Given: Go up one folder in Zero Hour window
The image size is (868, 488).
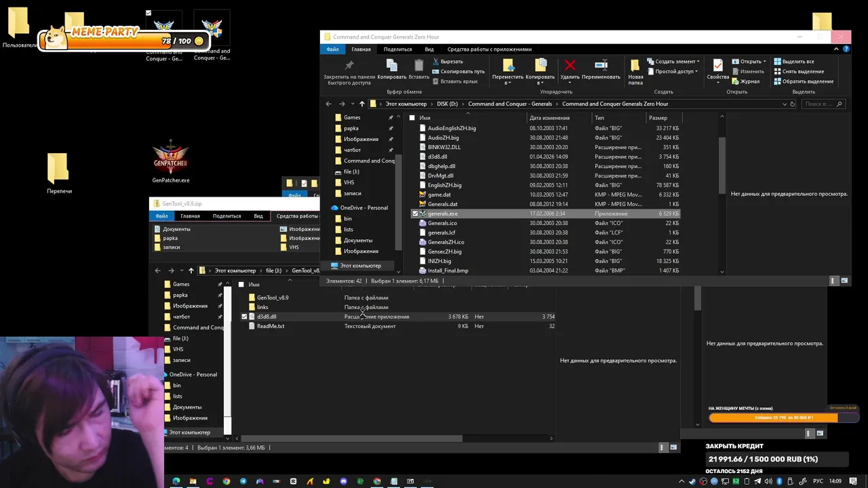Looking at the screenshot, I should pyautogui.click(x=362, y=104).
